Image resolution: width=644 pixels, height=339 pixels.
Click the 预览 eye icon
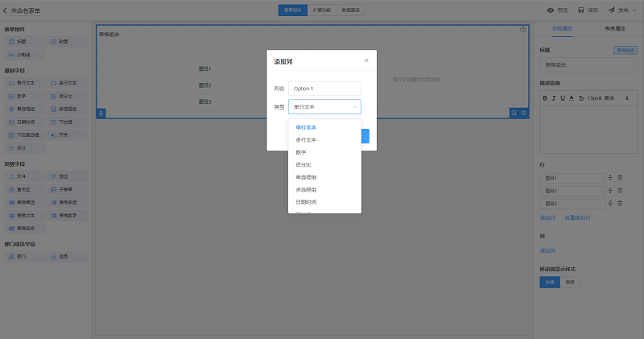click(x=551, y=10)
